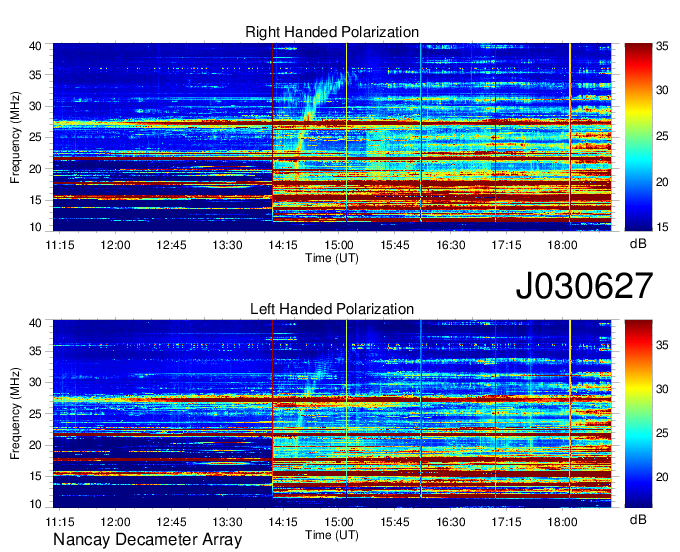This screenshot has height=552, width=680.
Task: Click 10 MHz frequency tick on Right Handed plot
Action: (36, 227)
